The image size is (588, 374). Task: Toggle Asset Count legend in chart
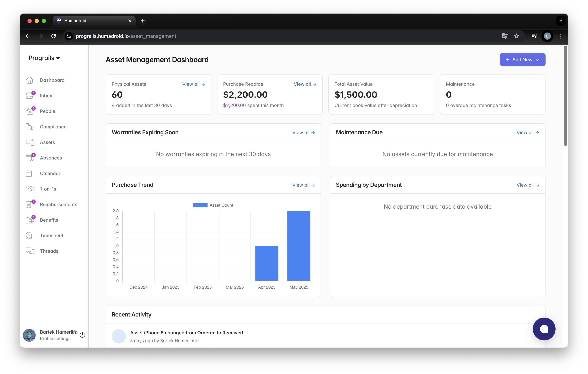213,205
